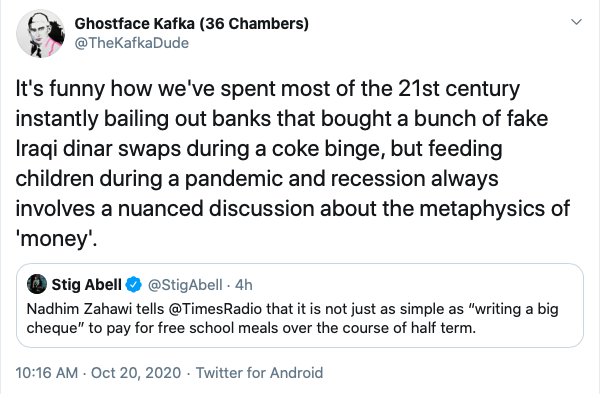Click the word 'money' ending the tweet
Screen dimensions: 601x394
[56, 239]
